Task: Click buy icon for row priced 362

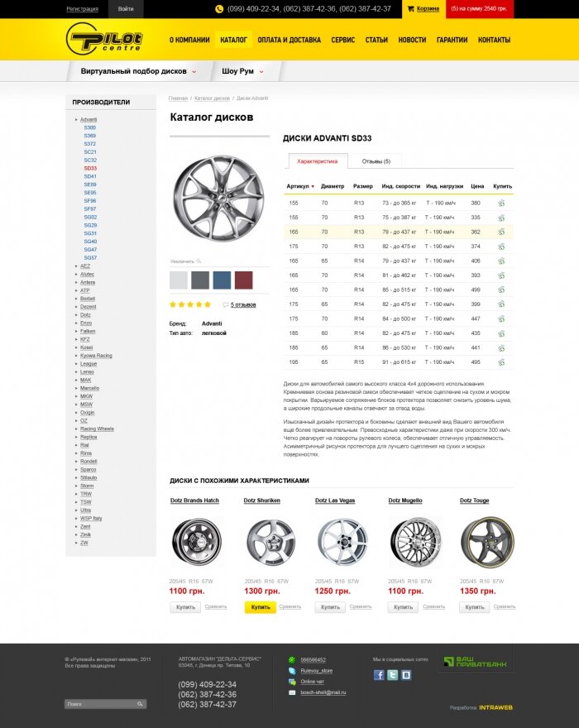Action: (501, 232)
